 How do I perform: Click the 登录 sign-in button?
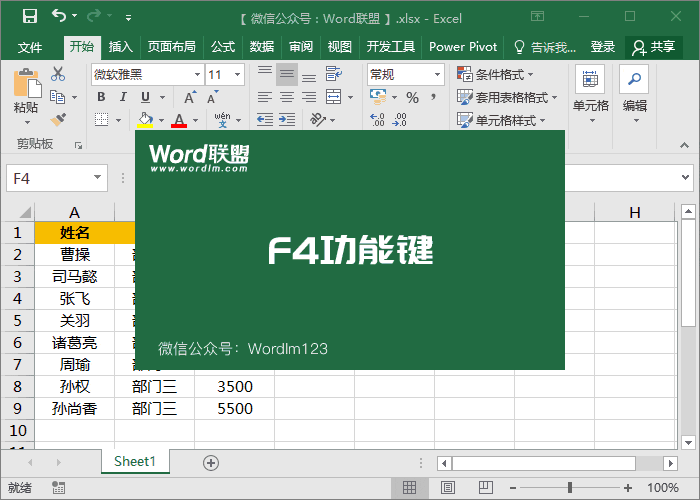pos(603,46)
